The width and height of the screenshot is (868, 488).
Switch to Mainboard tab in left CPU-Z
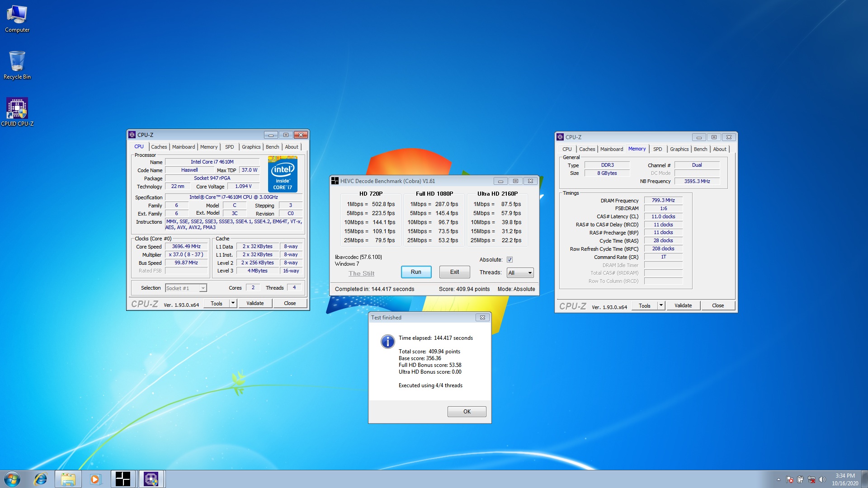point(184,147)
